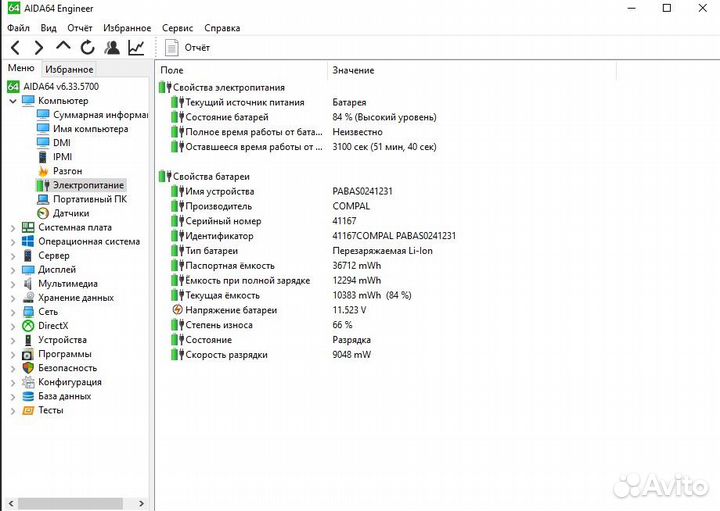Select AIDA64 v6.33.5700 root tree node
The width and height of the screenshot is (720, 511).
click(53, 86)
